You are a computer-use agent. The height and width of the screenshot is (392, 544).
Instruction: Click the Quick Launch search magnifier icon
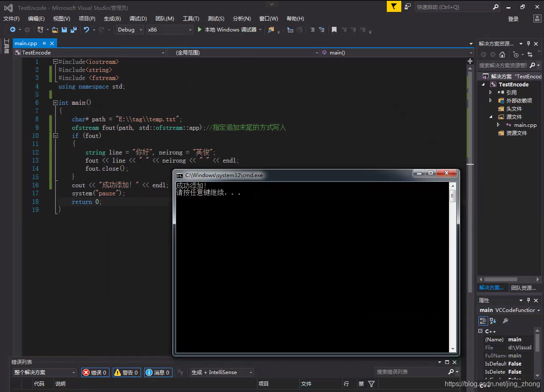495,7
